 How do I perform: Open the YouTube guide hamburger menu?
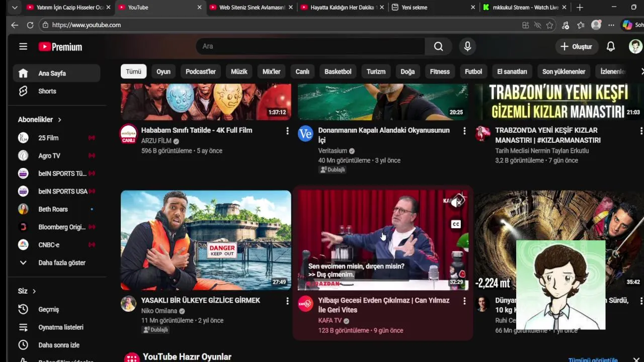[x=23, y=47]
